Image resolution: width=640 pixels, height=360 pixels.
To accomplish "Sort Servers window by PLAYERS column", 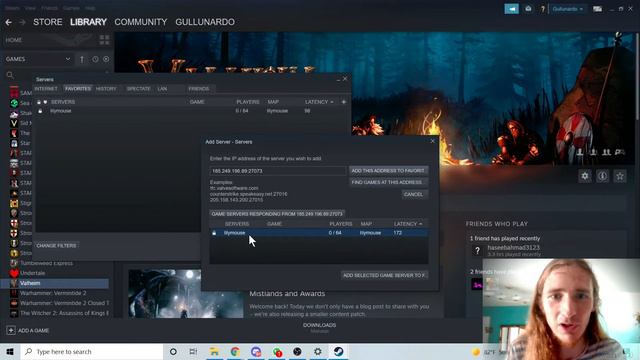I will pos(248,102).
